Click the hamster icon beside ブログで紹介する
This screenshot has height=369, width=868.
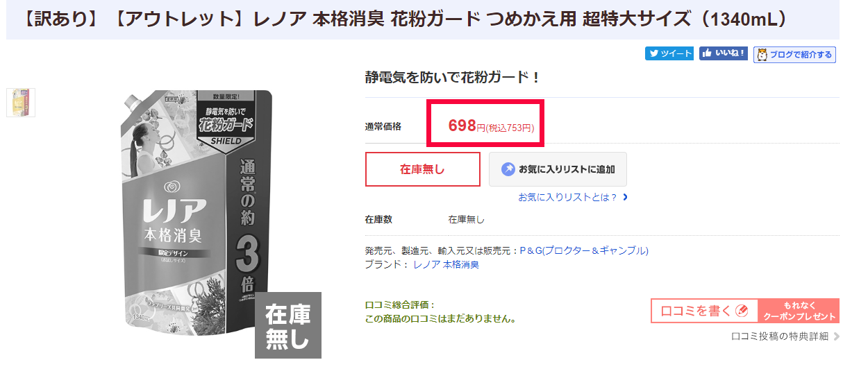762,55
